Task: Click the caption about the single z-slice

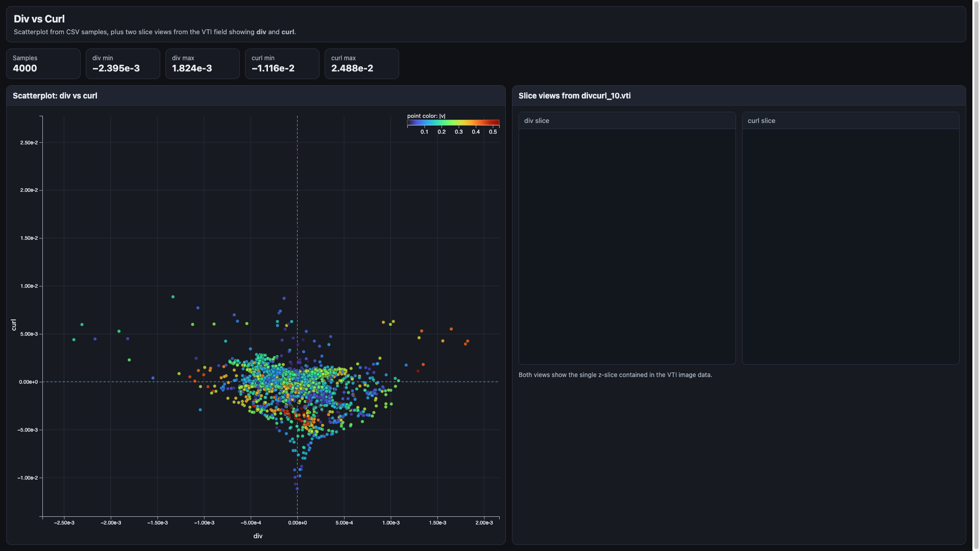Action: [x=615, y=375]
